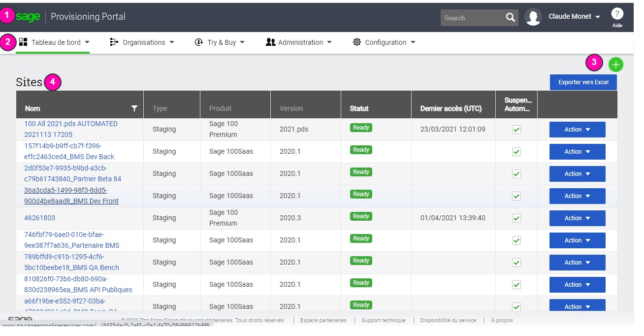This screenshot has height=336, width=644.
Task: Open the Tableau de bord menu
Action: click(x=54, y=42)
